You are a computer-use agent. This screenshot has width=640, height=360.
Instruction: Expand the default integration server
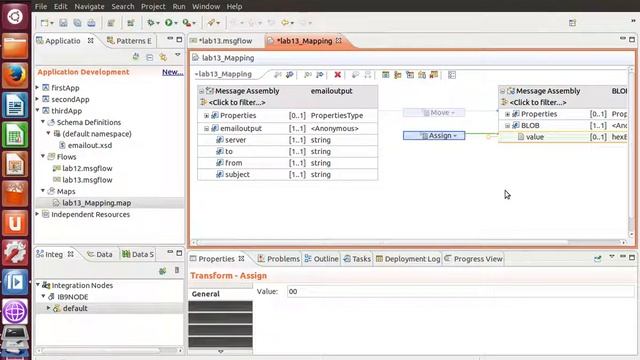click(49, 308)
